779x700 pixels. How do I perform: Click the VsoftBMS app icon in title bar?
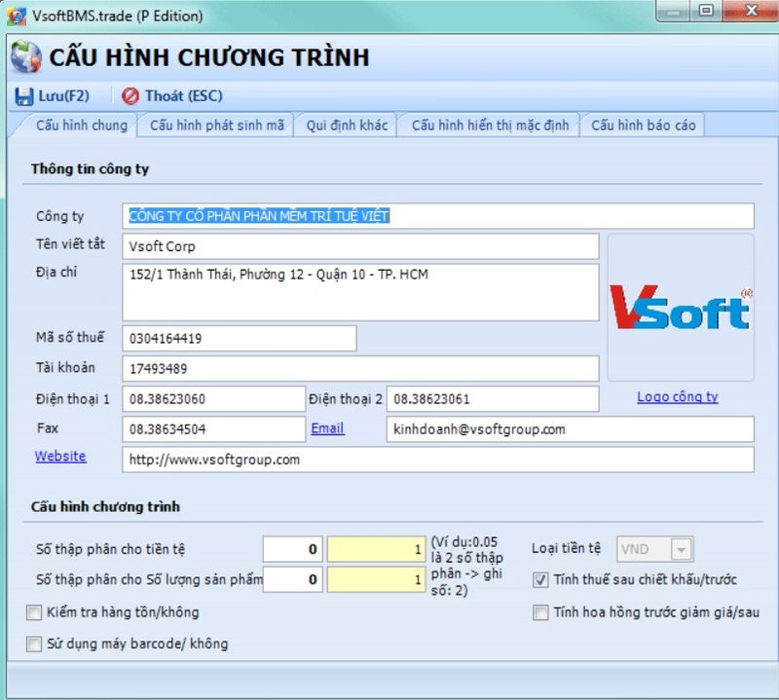click(17, 16)
